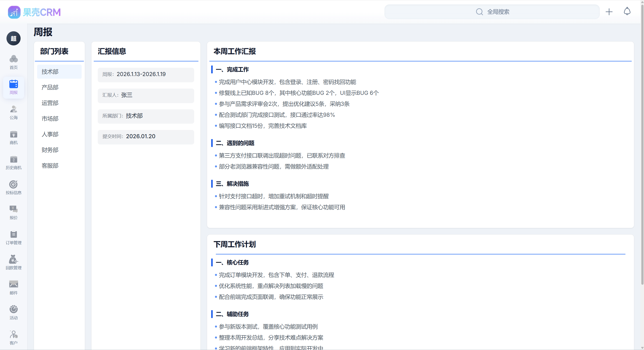Open the 活动 activities icon

13,312
